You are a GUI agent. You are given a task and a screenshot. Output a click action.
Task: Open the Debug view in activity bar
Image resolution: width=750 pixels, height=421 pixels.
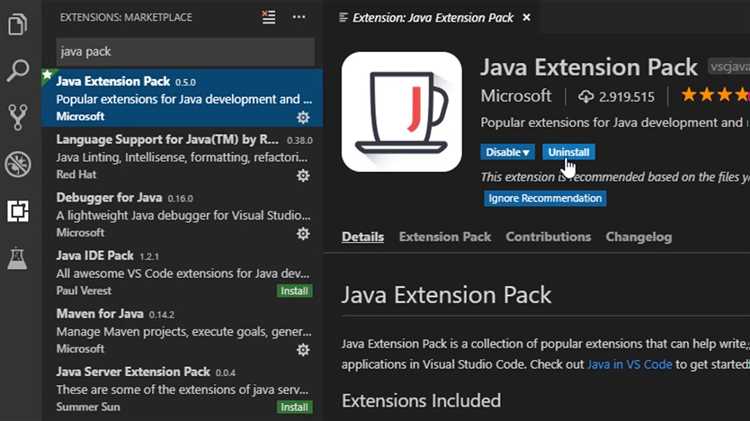pos(18,164)
